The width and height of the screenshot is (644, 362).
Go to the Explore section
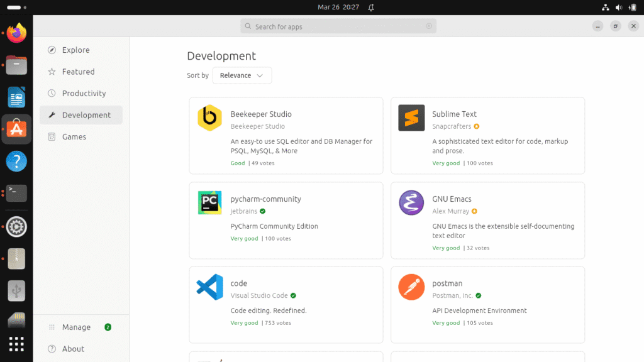point(81,50)
